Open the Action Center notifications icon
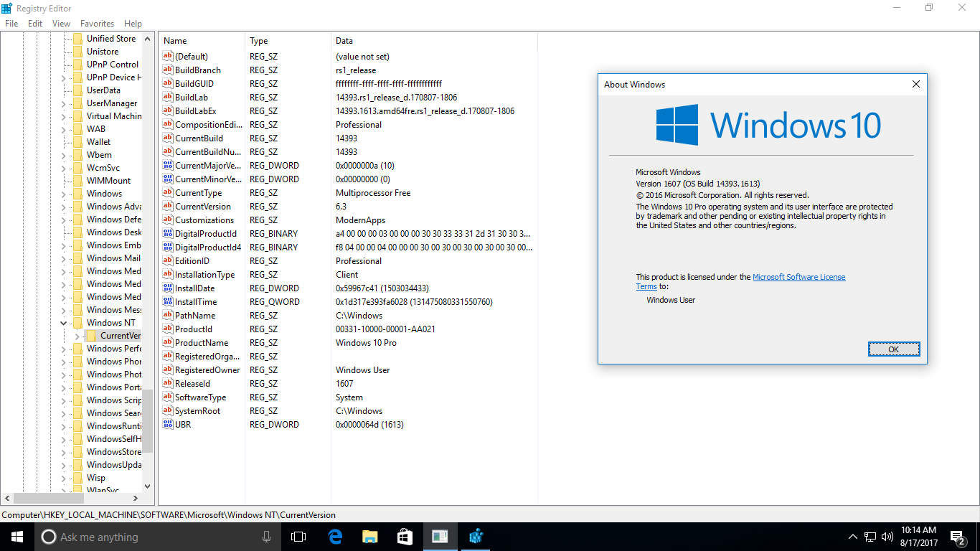 [957, 537]
